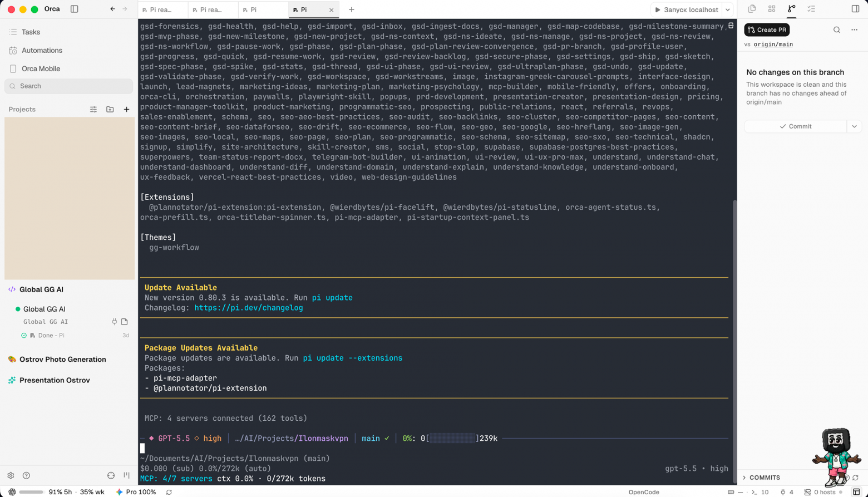Open the pi.dev/changelog link
The image size is (868, 497).
249,308
